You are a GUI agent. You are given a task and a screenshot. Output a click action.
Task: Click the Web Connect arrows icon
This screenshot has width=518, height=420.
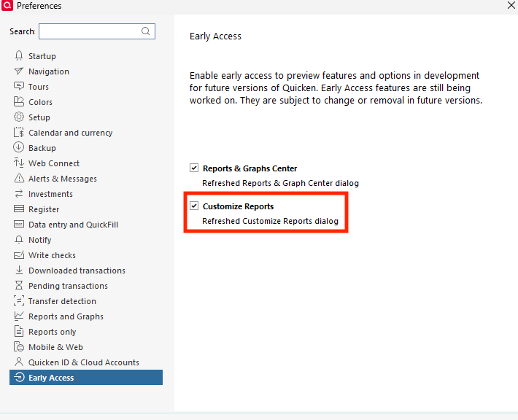pyautogui.click(x=19, y=163)
